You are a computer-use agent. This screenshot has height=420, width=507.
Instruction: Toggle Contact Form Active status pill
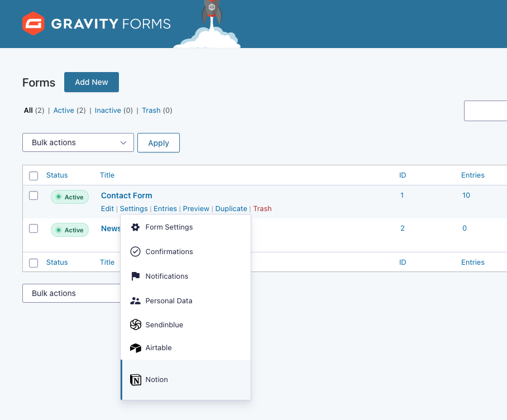click(x=70, y=197)
